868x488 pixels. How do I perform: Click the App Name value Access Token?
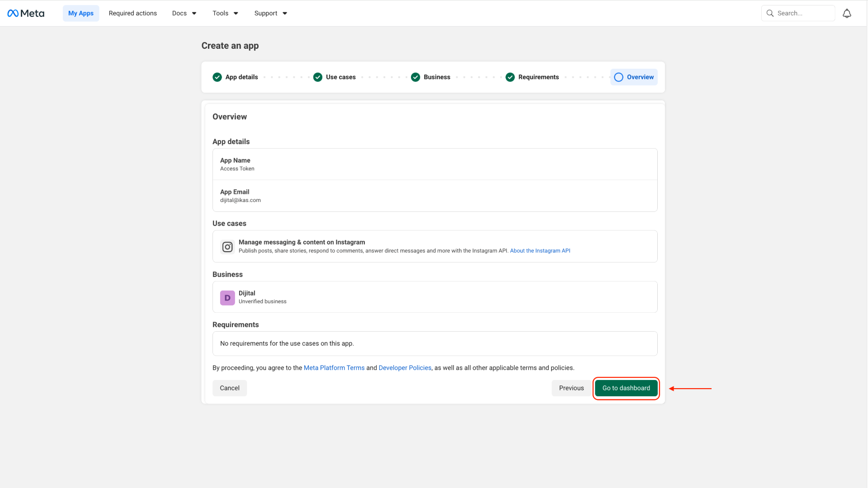[x=237, y=169]
